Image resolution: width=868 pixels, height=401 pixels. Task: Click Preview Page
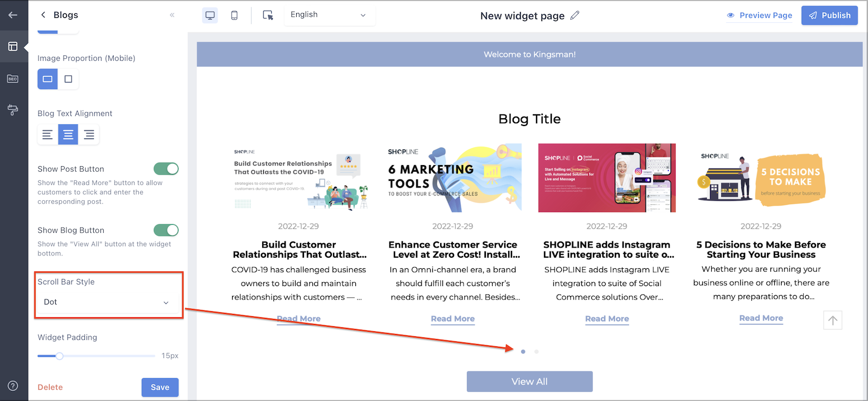(759, 16)
